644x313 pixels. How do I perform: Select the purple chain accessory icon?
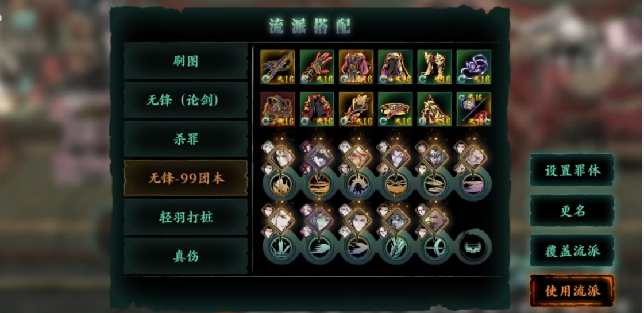(474, 67)
